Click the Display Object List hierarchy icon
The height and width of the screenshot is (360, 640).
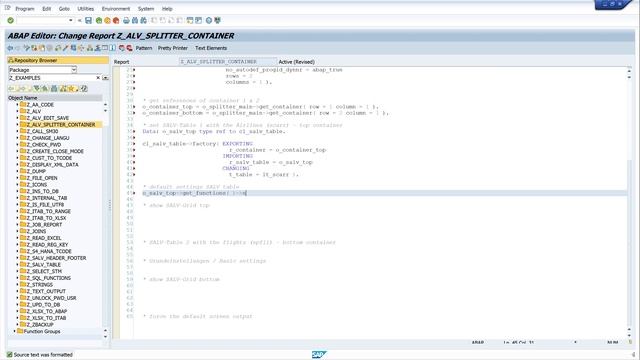point(89,48)
